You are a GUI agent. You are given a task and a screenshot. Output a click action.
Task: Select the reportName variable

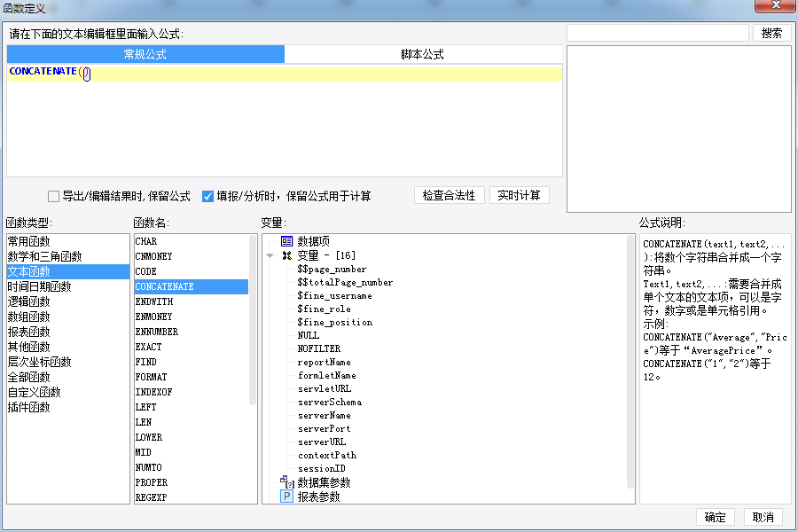tap(325, 362)
